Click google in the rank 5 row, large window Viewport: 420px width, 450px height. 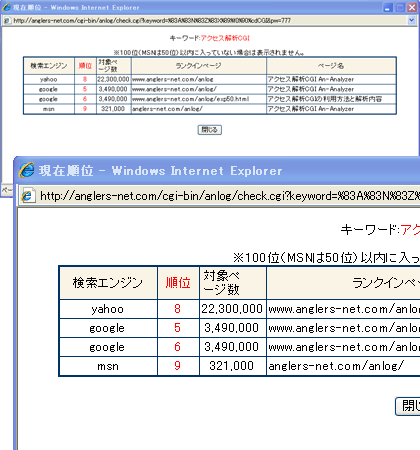[x=107, y=328]
